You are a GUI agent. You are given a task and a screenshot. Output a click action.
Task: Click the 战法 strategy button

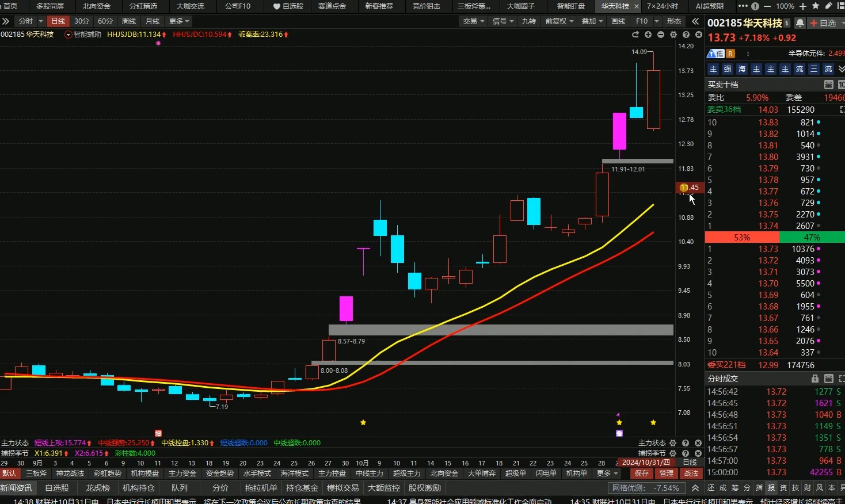coord(691,474)
